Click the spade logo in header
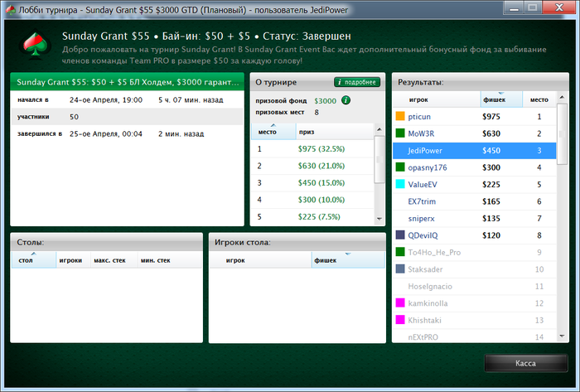Viewport: 580px width, 392px height. [x=35, y=45]
